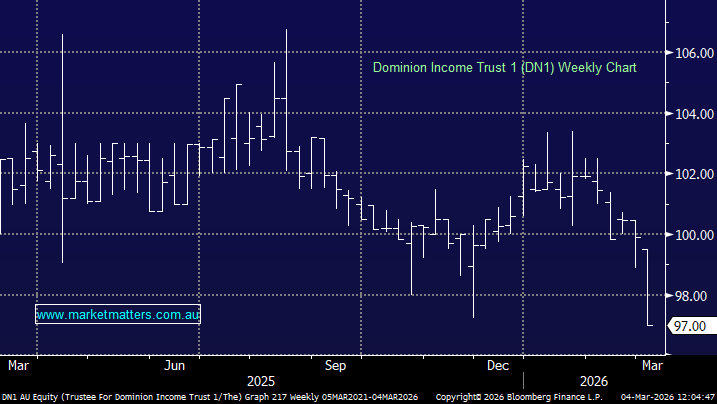Screen dimensions: 717x404
Task: Select the Jun label on the time axis
Action: 177,364
